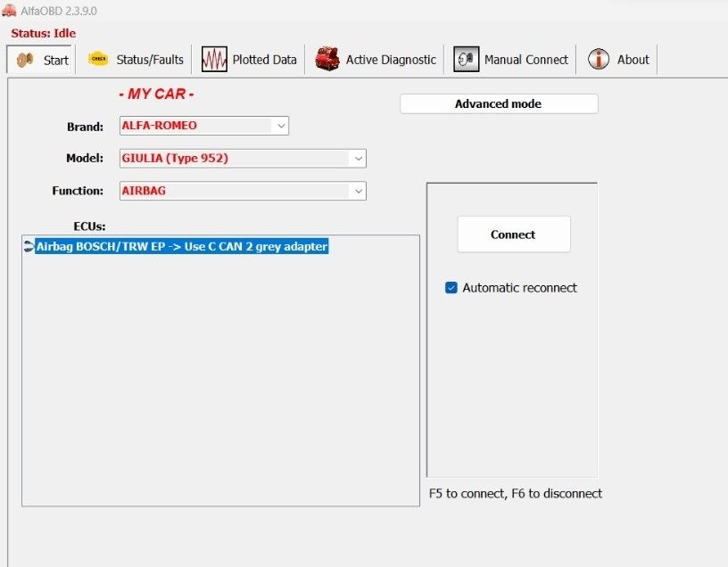Toggle the Automatic reconnect checkbox
Viewport: 728px width, 567px height.
451,288
